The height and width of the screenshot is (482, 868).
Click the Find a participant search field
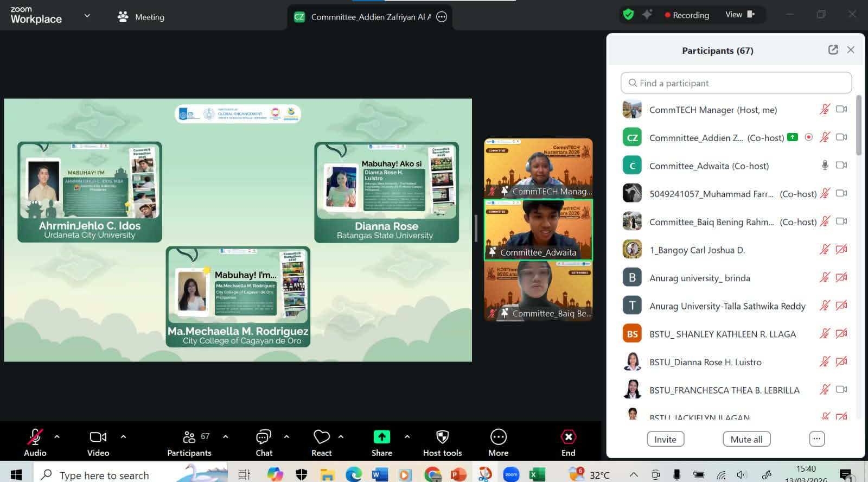736,83
